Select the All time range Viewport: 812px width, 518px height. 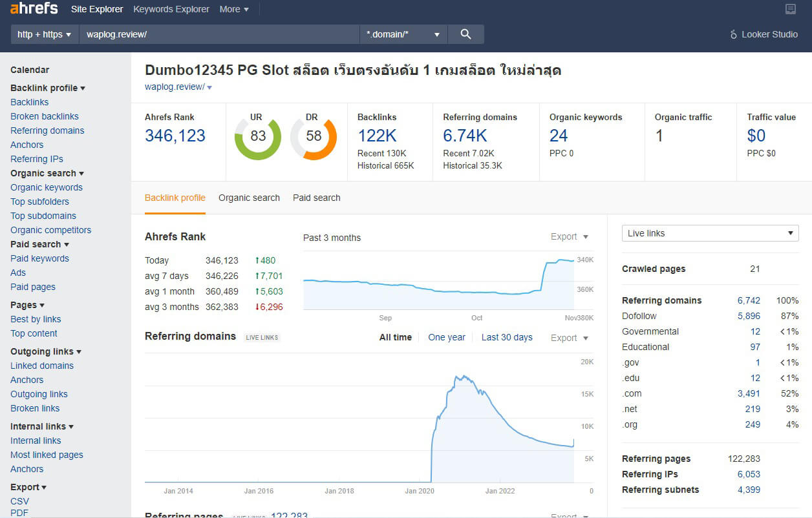coord(395,337)
